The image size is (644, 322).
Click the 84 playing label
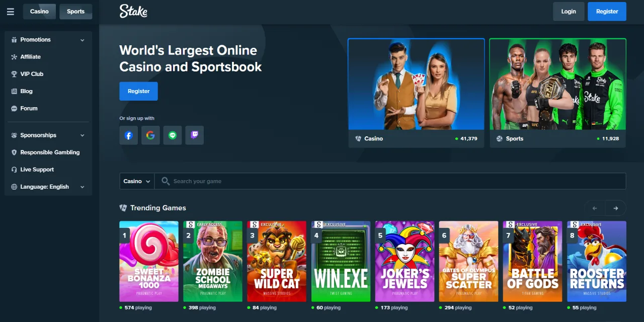[264, 307]
